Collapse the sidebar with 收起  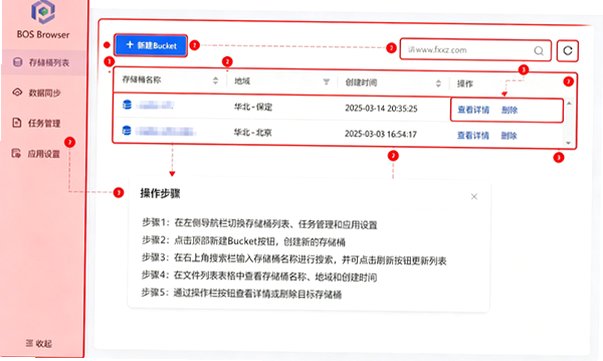(38, 343)
